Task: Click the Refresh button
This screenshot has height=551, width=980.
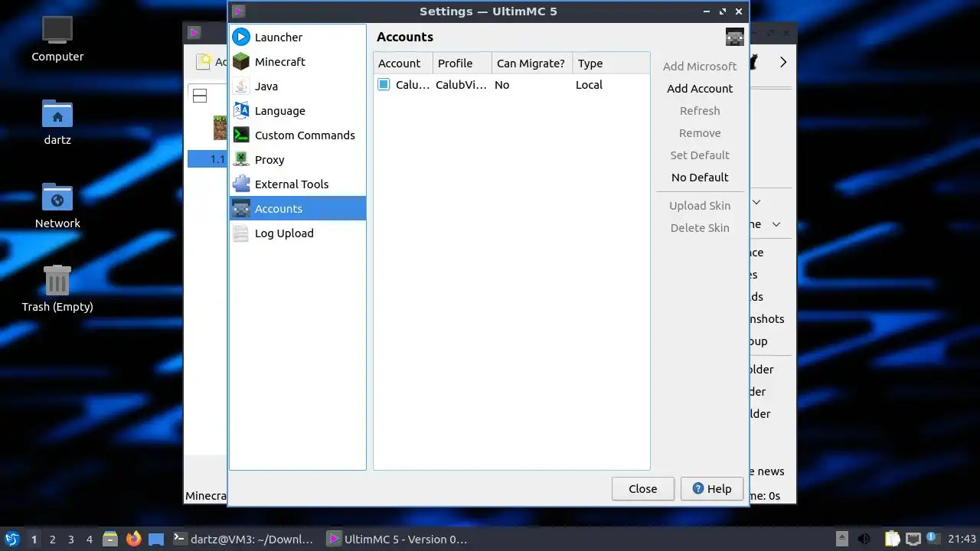Action: tap(700, 110)
